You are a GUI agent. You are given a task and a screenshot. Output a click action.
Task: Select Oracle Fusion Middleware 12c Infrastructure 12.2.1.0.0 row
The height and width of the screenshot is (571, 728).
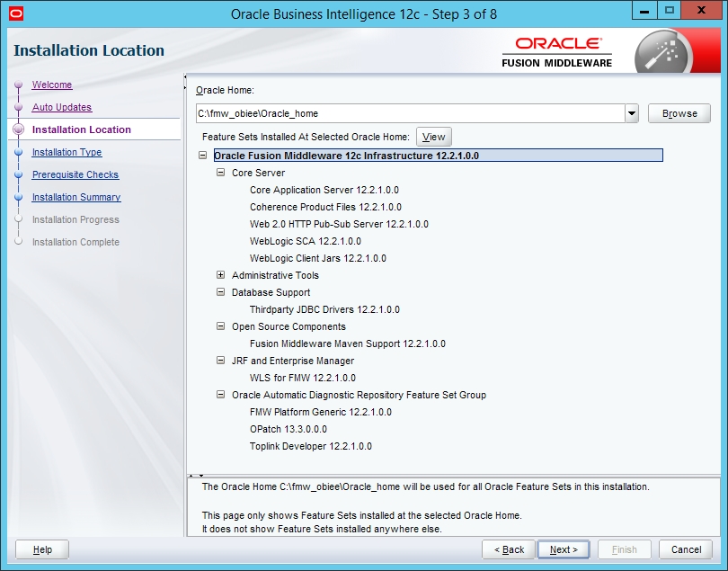click(439, 156)
